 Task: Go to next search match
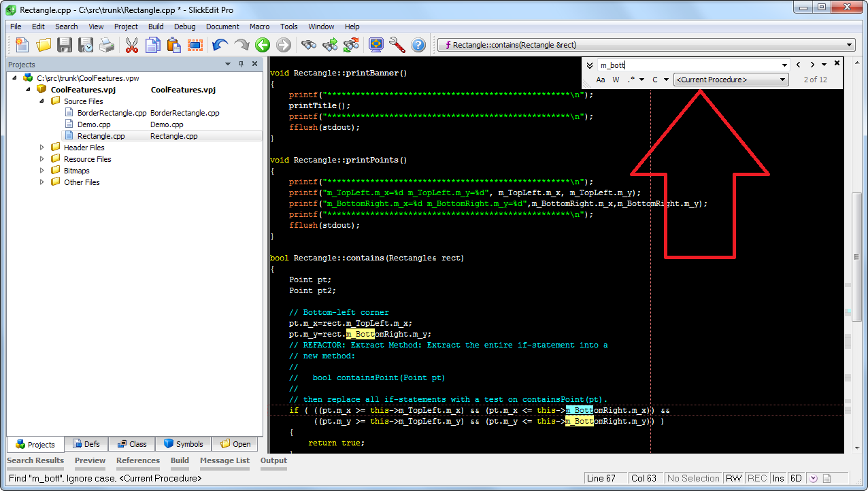pos(812,65)
